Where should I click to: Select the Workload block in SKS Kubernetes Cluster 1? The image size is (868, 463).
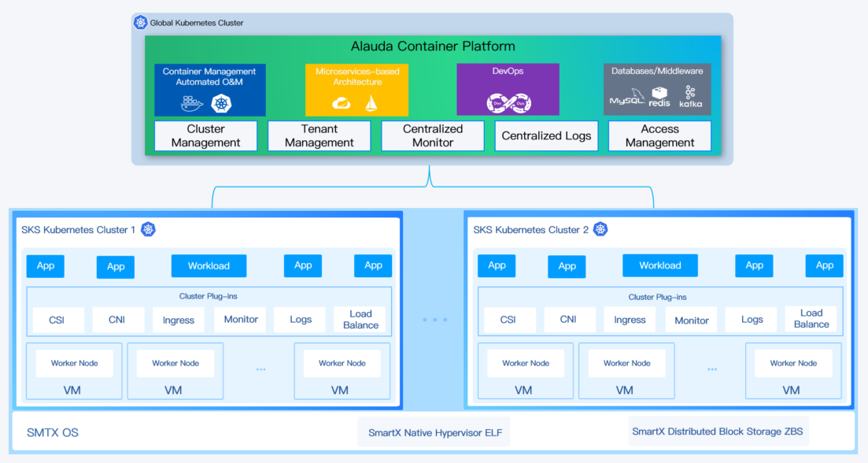click(209, 265)
